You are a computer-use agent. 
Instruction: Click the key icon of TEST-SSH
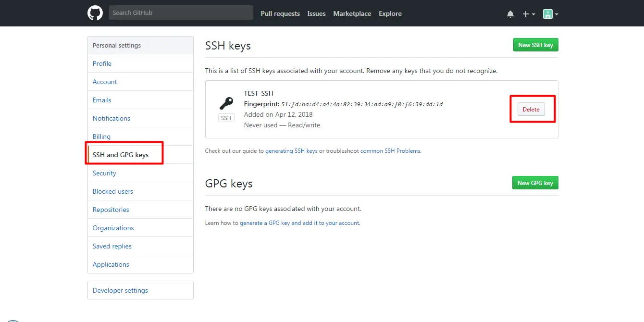coord(226,103)
